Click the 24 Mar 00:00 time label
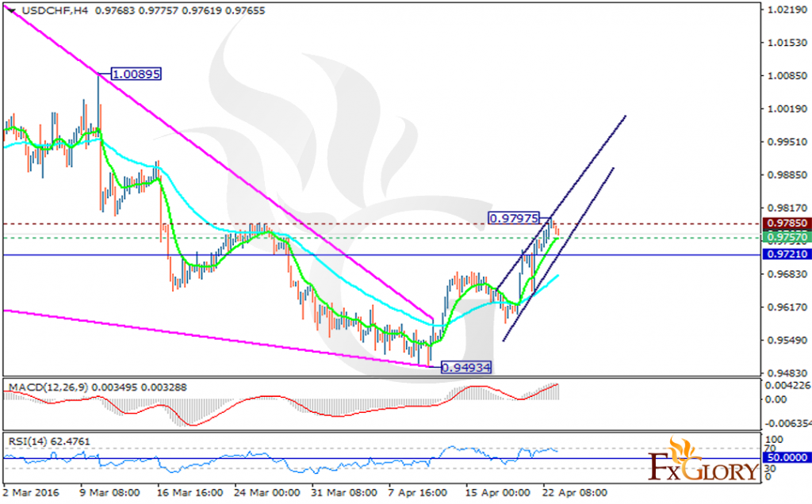812x504 pixels. 266,492
